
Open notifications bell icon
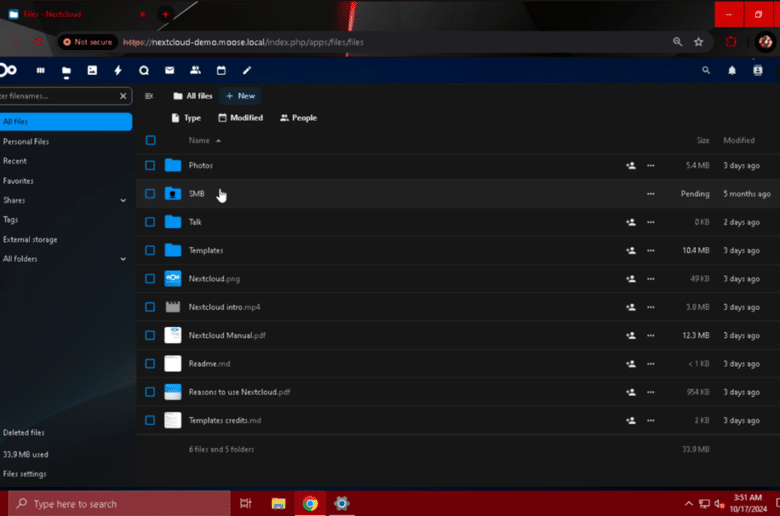[x=732, y=71]
